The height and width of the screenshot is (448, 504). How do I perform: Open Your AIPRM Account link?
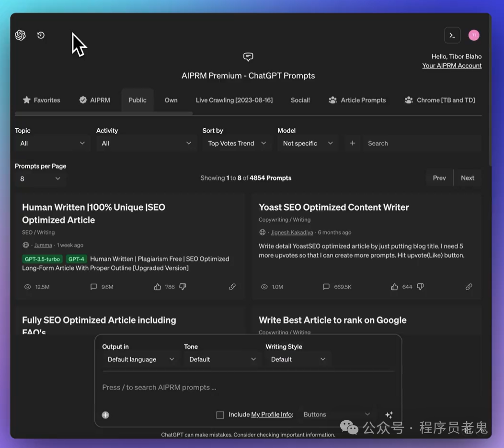click(x=452, y=66)
